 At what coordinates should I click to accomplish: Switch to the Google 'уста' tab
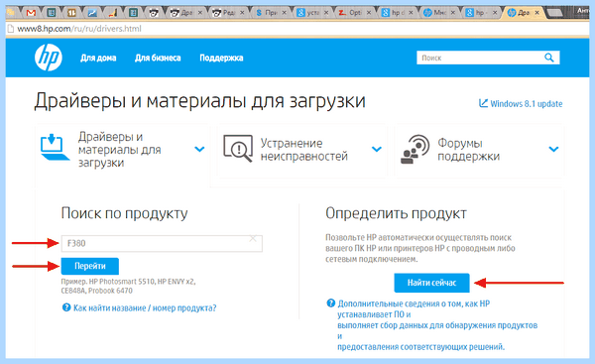tap(312, 13)
